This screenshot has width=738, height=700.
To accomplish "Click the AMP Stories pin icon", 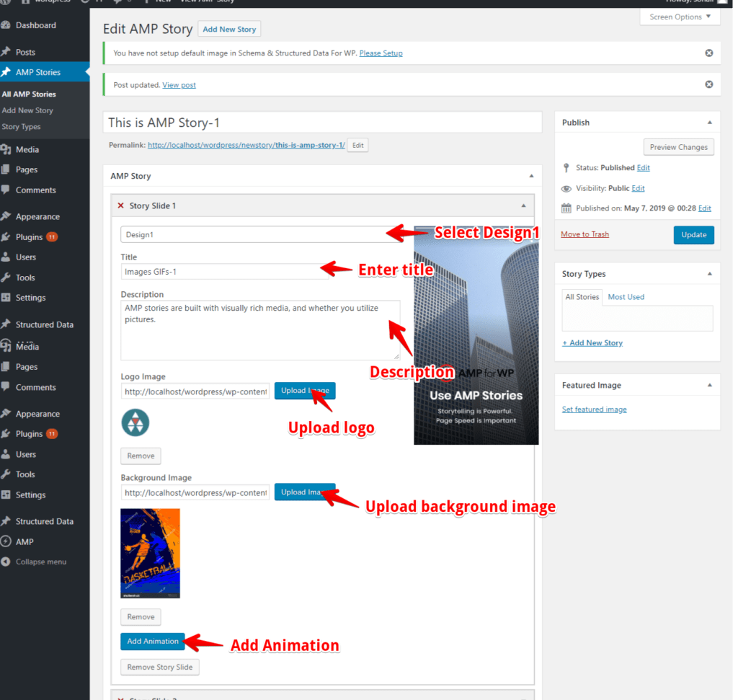I will click(x=6, y=72).
